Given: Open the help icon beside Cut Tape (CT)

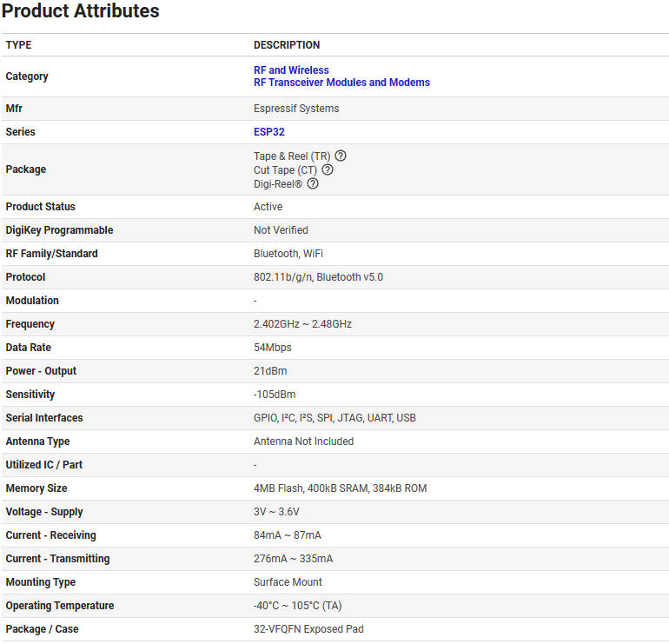Looking at the screenshot, I should 328,170.
